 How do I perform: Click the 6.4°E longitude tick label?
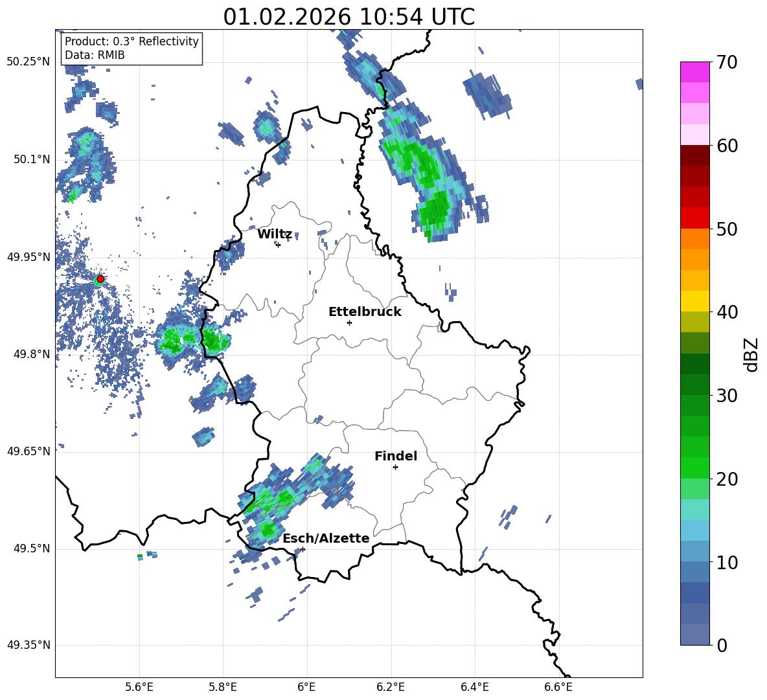474,688
